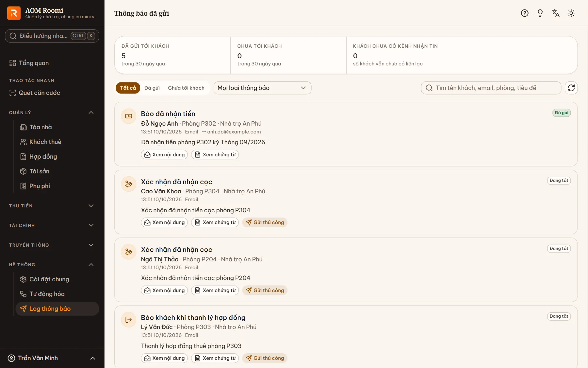Collapse the QUẢN LÝ section
The height and width of the screenshot is (368, 588).
pos(52,113)
